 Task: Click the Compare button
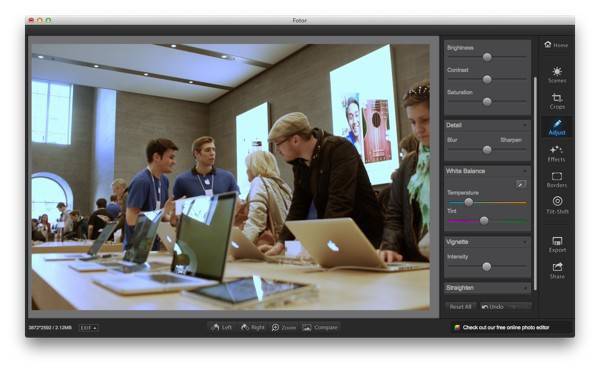click(x=320, y=327)
